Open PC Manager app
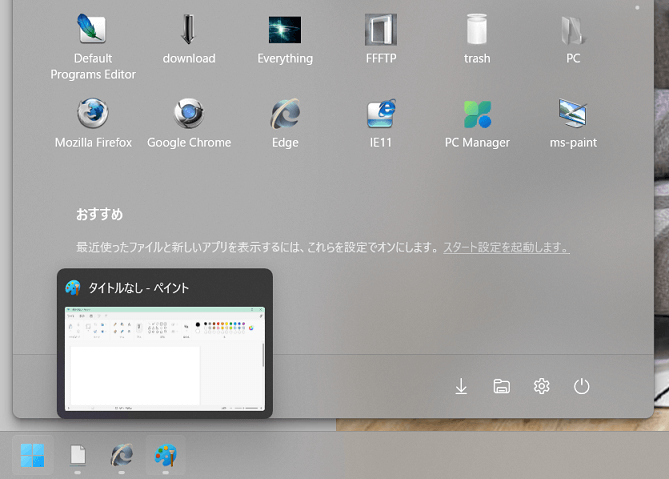Viewport: 669px width, 479px height. 477,124
